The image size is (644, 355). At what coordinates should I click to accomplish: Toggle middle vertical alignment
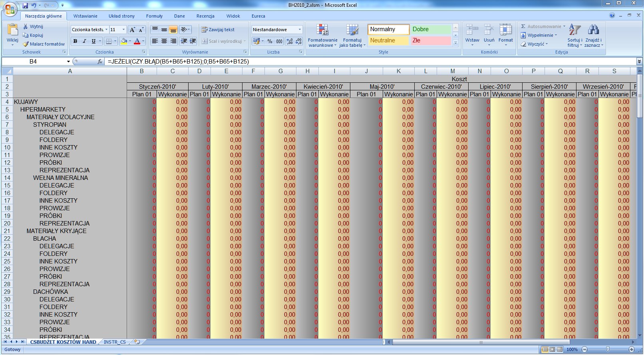(164, 30)
